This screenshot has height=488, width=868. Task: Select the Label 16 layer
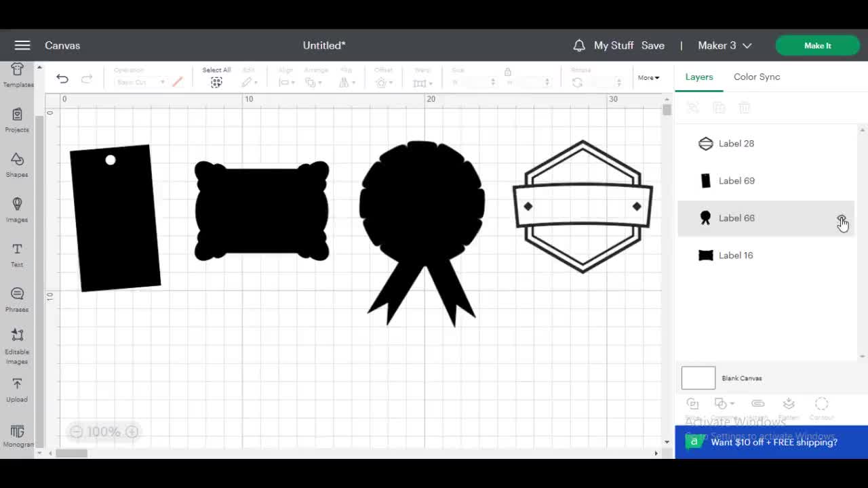(x=766, y=256)
